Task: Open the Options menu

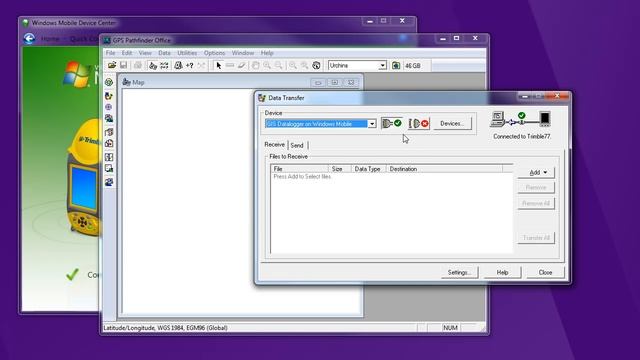Action: pyautogui.click(x=215, y=53)
